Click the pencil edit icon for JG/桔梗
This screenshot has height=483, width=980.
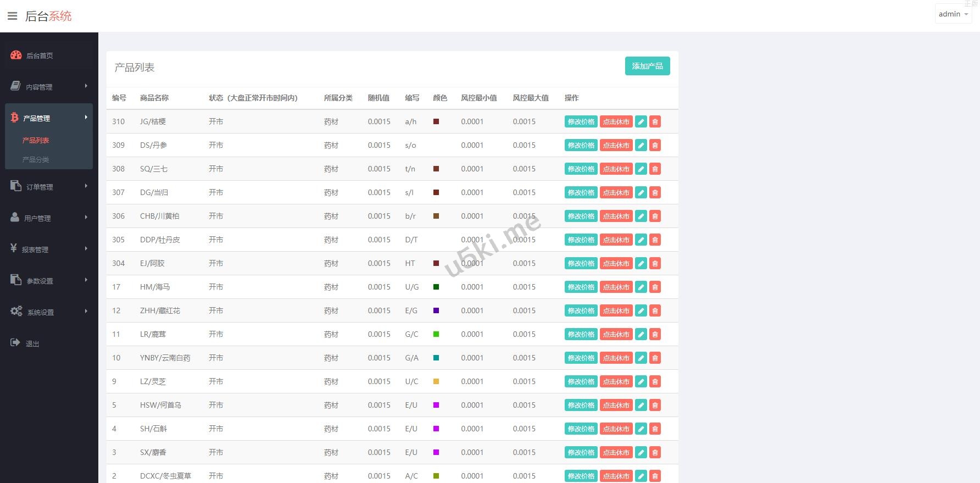641,121
